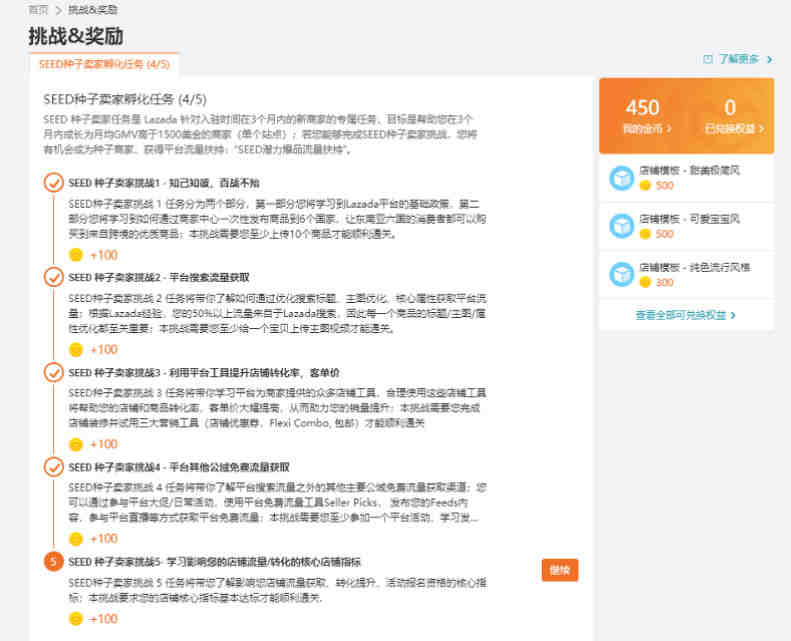Screen dimensions: 791x641
Task: Select the third 店铺模板 reward title
Action: [695, 267]
